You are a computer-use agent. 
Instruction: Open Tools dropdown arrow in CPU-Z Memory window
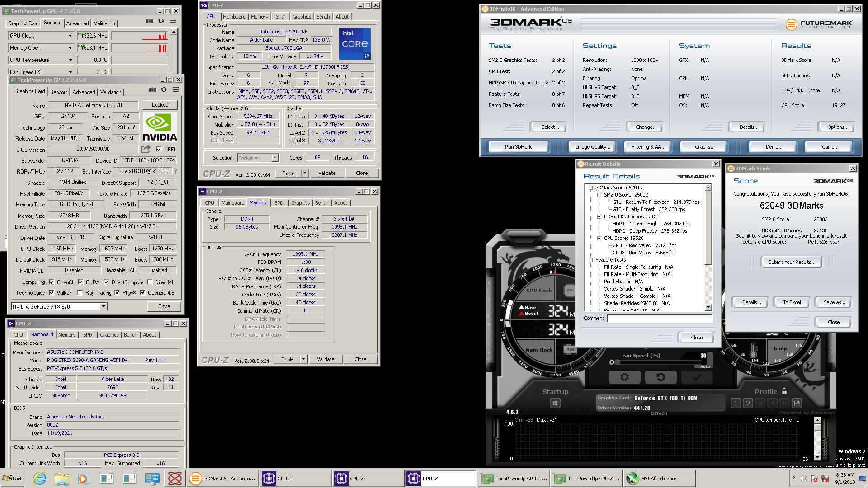(303, 359)
